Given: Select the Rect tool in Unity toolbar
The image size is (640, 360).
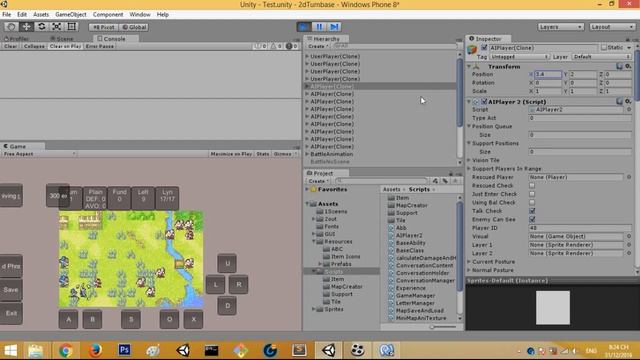Looking at the screenshot, I should pyautogui.click(x=72, y=27).
